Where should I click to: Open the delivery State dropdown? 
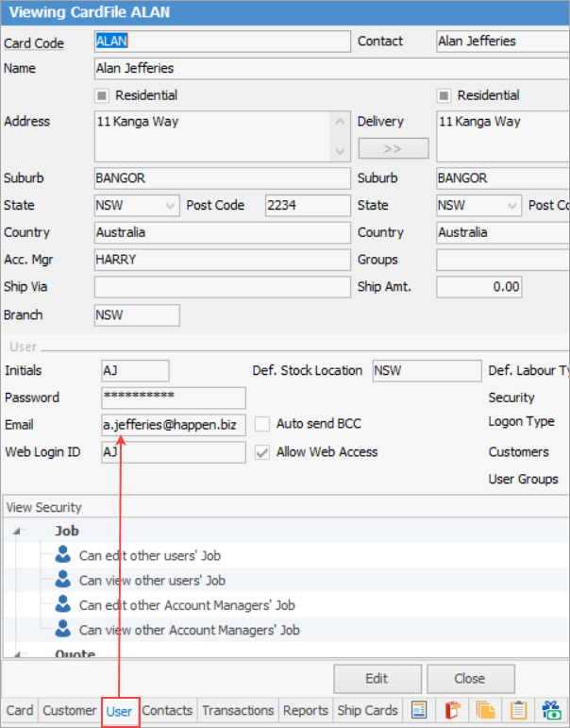511,206
